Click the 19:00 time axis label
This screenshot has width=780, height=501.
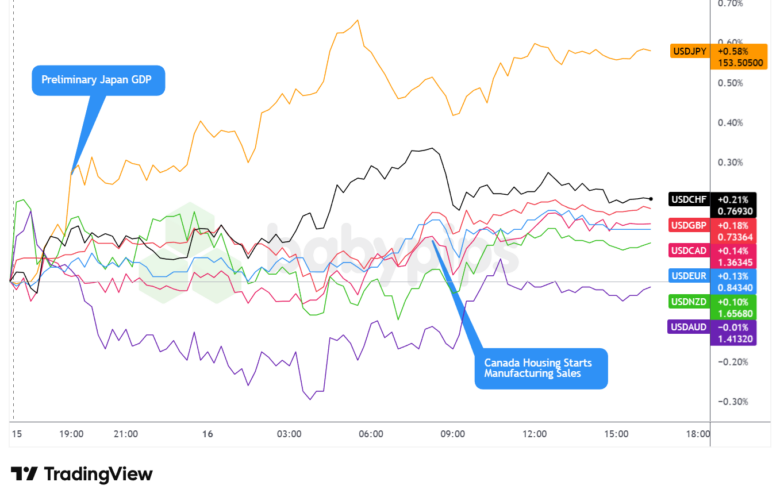(x=71, y=435)
